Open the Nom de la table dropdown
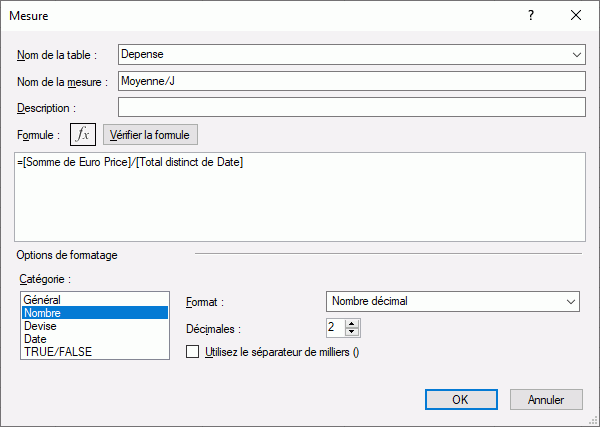This screenshot has height=427, width=600. point(577,54)
